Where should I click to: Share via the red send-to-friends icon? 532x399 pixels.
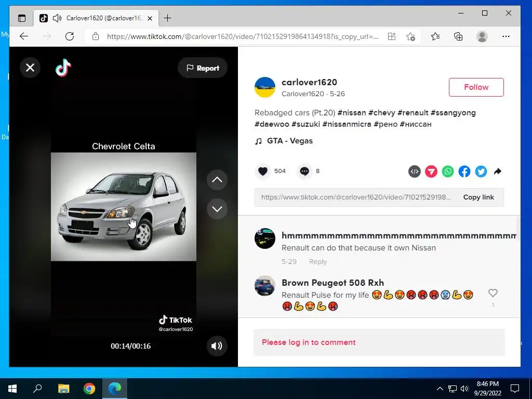pos(431,171)
